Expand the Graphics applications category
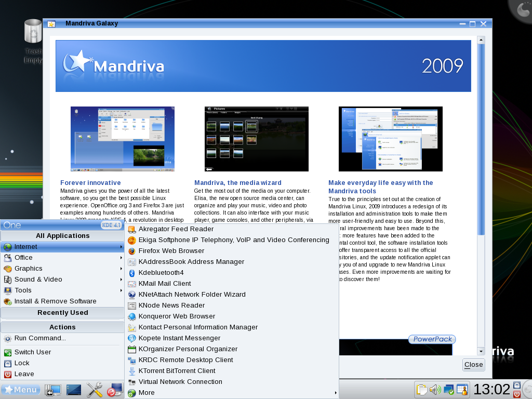532x399 pixels. click(62, 269)
